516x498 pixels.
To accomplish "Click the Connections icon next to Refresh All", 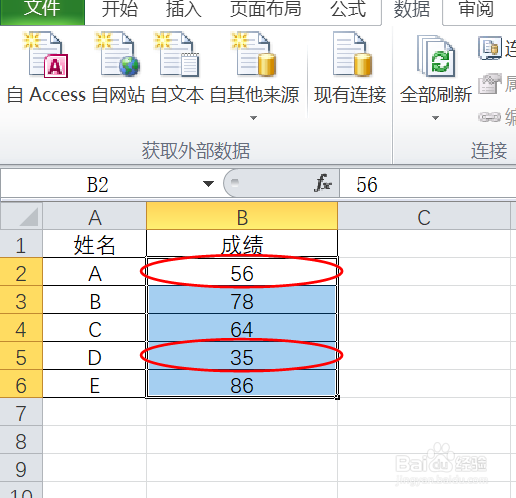I will [490, 48].
